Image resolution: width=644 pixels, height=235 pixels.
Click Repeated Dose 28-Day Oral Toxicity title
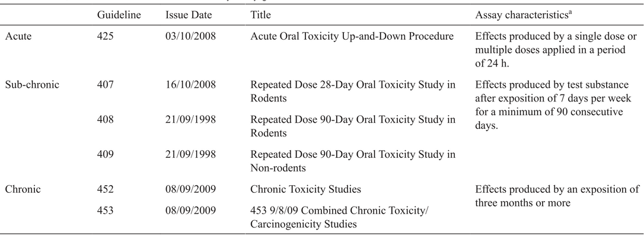click(353, 91)
